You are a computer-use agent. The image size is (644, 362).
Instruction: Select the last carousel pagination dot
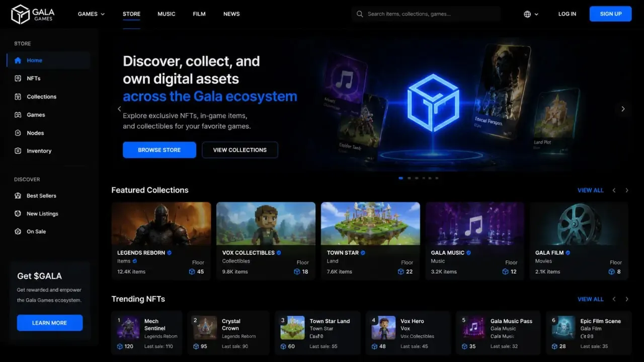coord(437,178)
